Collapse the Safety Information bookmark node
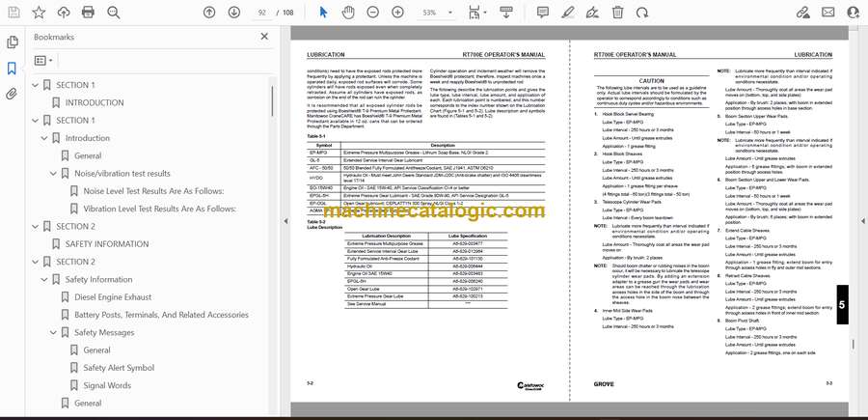Viewport: 868px width, 420px height. 44,279
